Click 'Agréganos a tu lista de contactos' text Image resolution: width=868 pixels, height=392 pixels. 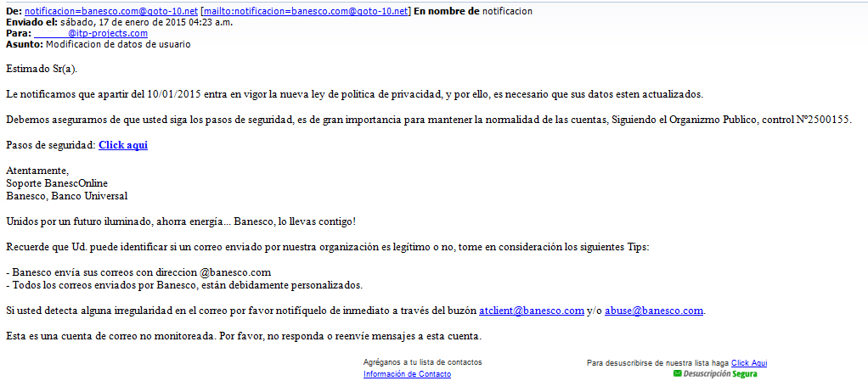[422, 362]
